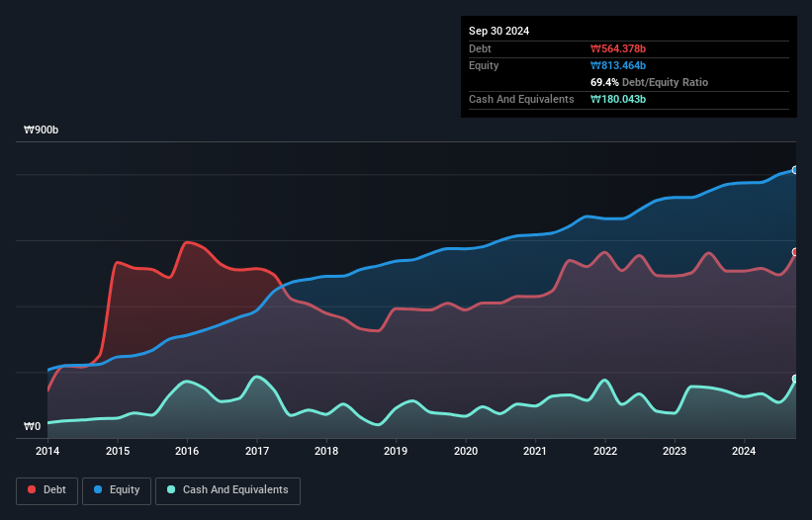Image resolution: width=812 pixels, height=520 pixels.
Task: Click the Debt row label in tooltip
Action: 480,48
